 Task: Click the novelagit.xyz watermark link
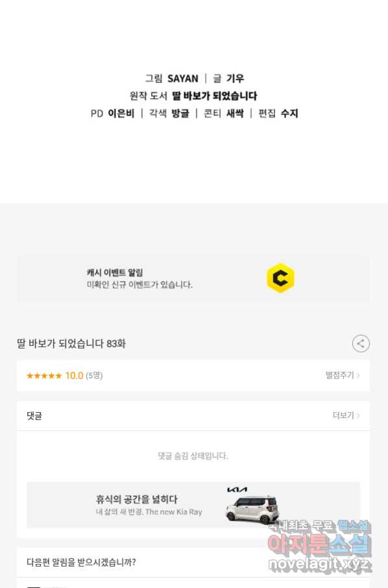click(x=319, y=564)
